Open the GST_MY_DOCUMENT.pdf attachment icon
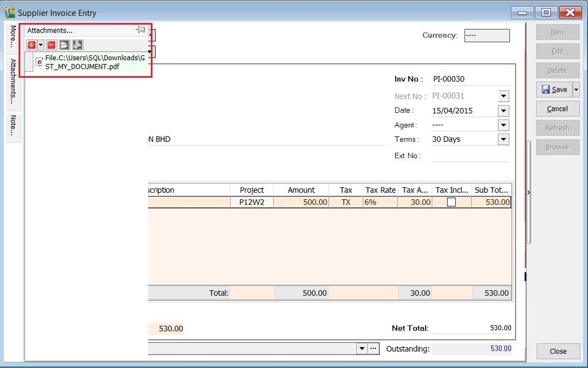588x368 pixels. click(x=38, y=61)
